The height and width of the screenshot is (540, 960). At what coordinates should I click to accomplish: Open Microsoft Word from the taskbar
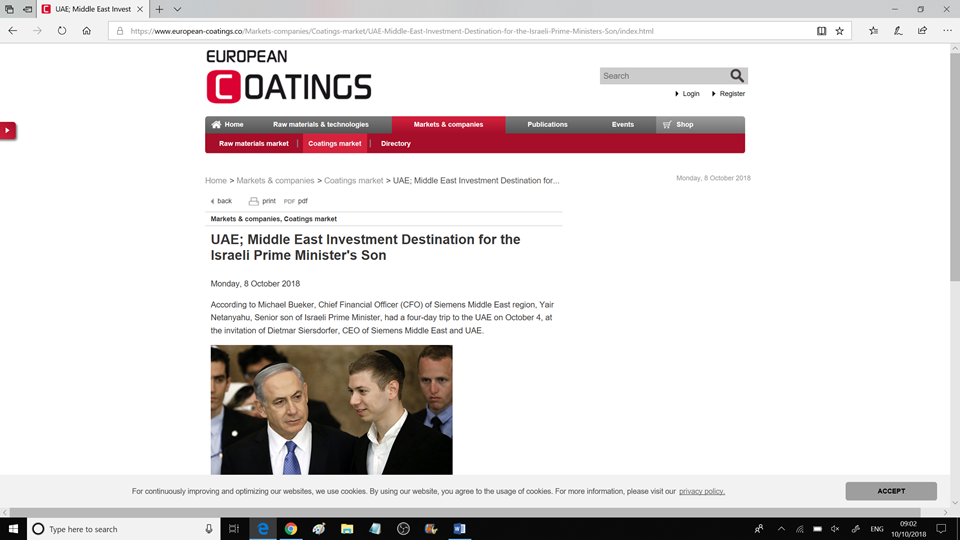(x=459, y=529)
